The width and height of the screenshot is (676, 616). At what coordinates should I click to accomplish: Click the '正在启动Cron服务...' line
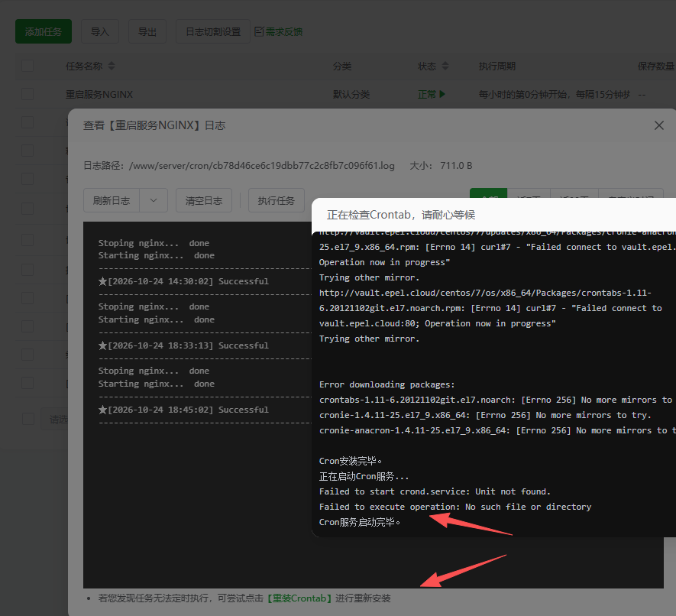364,476
